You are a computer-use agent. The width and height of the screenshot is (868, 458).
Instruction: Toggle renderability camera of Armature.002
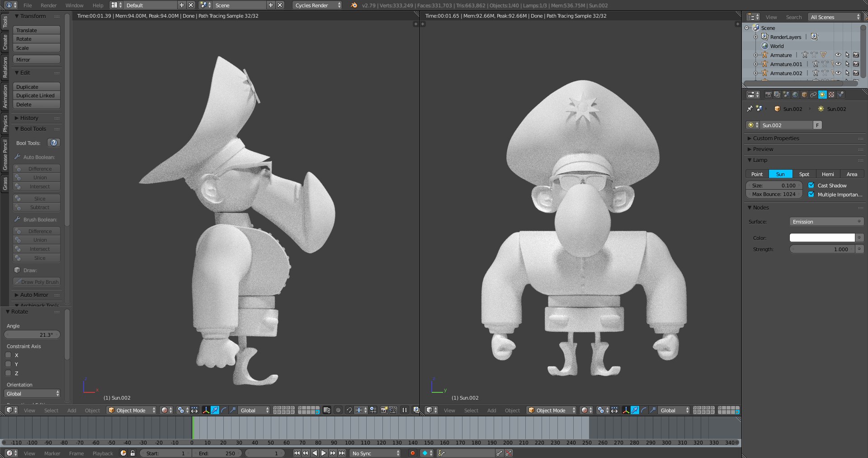pyautogui.click(x=856, y=73)
